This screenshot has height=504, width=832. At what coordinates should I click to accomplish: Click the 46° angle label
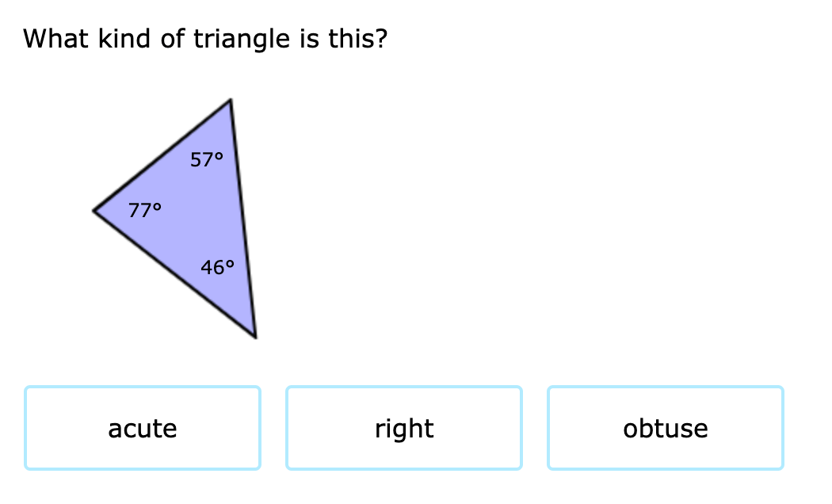point(218,267)
